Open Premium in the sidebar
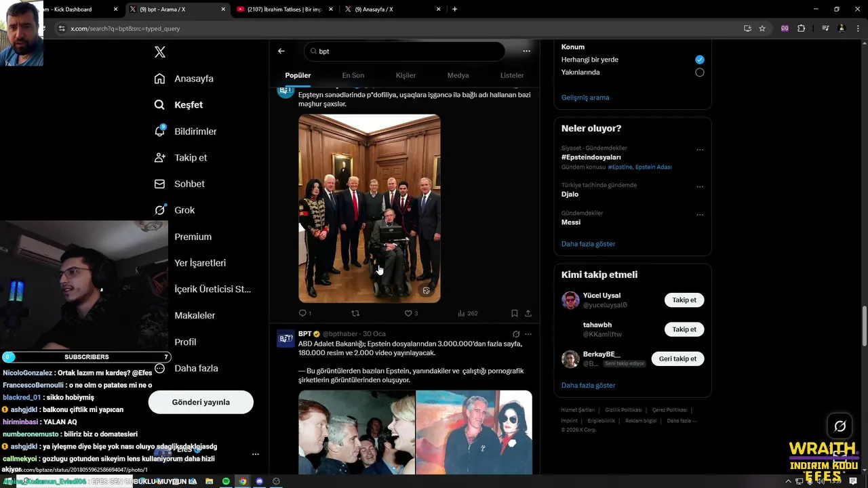Image resolution: width=868 pixels, height=488 pixels. click(193, 237)
